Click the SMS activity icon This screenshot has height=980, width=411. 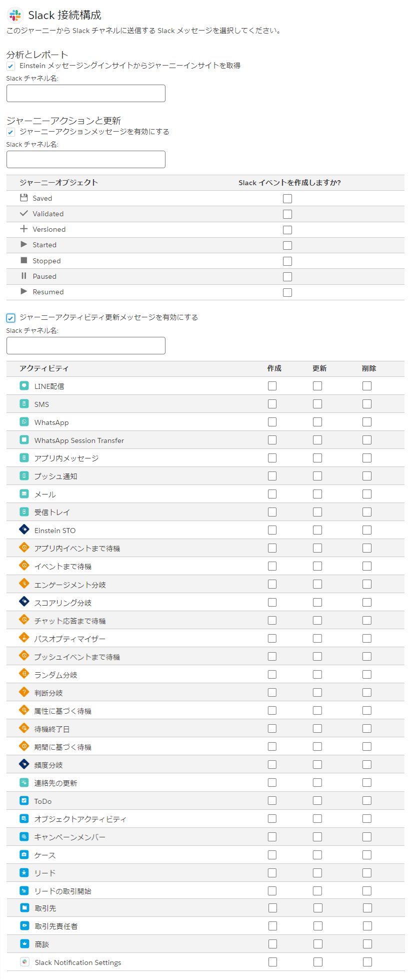tap(24, 403)
